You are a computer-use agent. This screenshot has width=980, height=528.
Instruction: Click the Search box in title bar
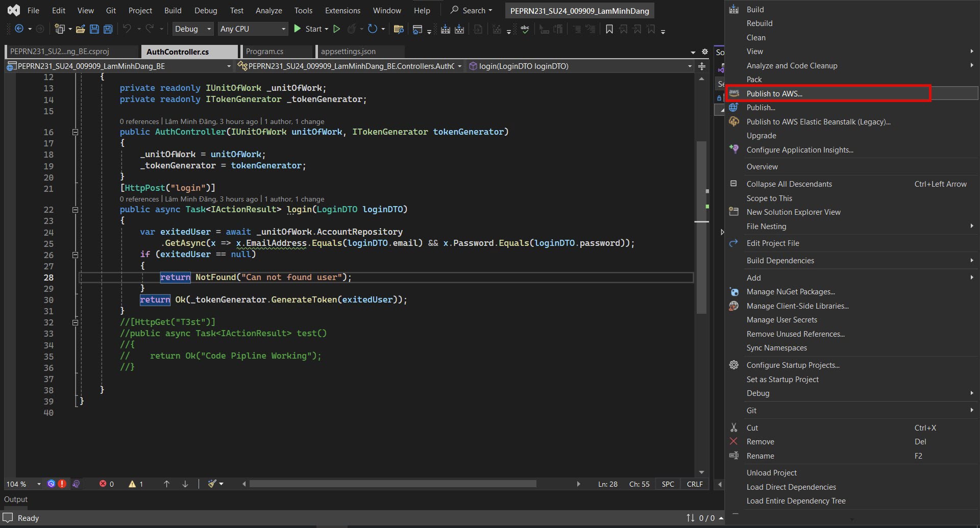(471, 10)
